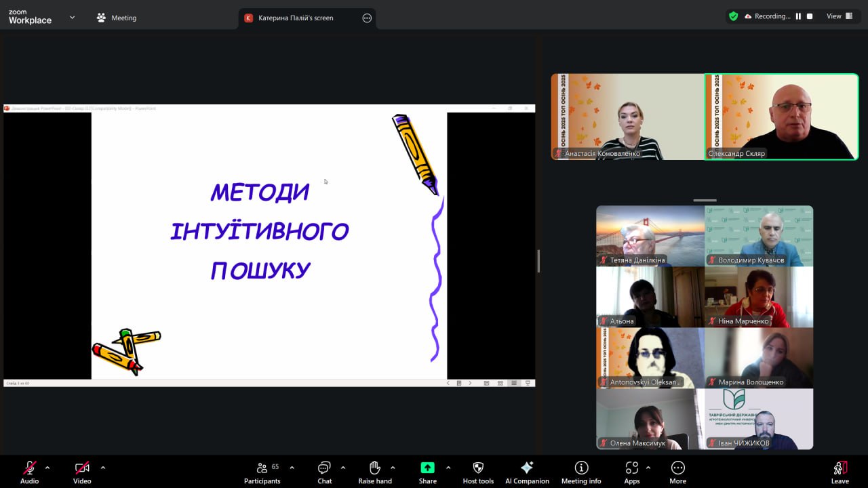Raise hand in the meeting
Screen dimensions: 868x488
pos(375,472)
